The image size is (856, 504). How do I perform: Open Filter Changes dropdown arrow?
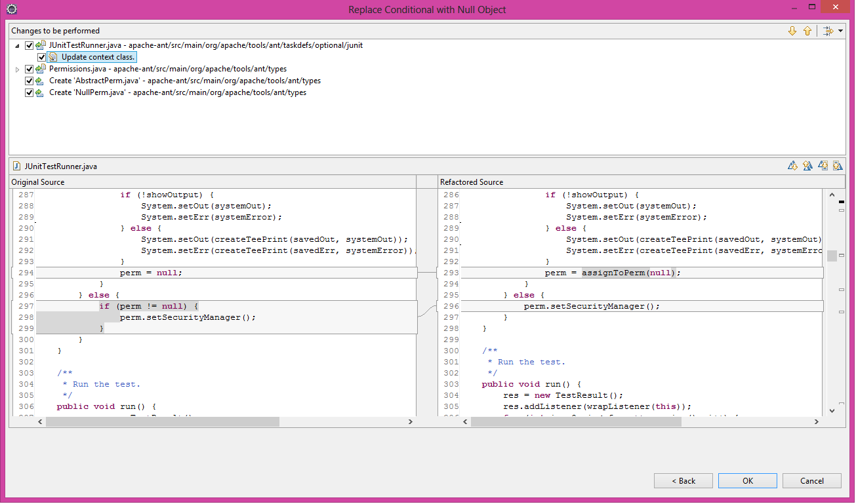[x=840, y=31]
